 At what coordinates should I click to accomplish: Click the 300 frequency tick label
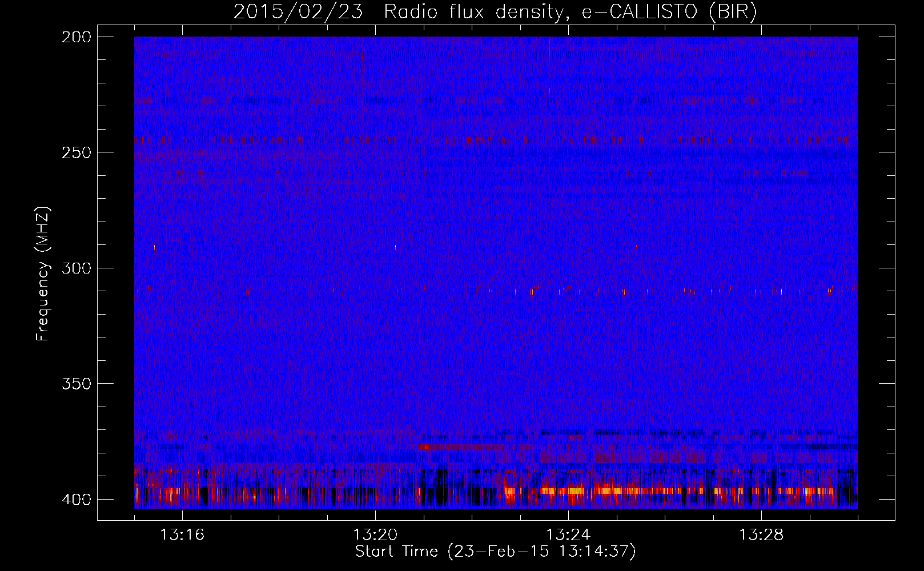pyautogui.click(x=77, y=268)
